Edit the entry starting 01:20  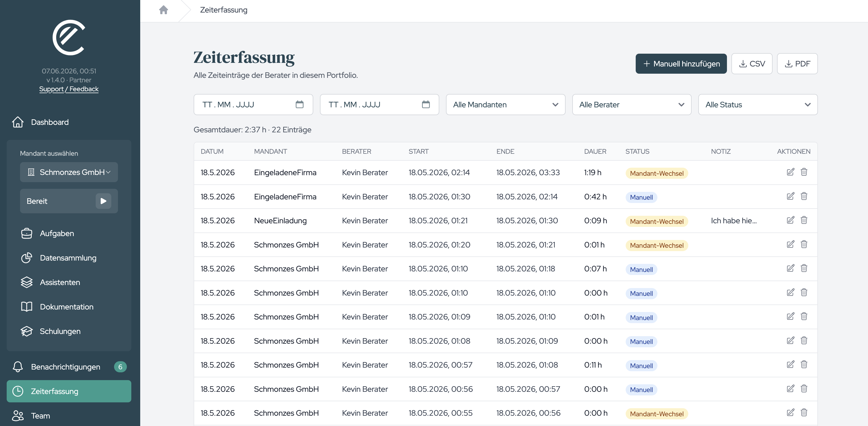[x=790, y=244]
